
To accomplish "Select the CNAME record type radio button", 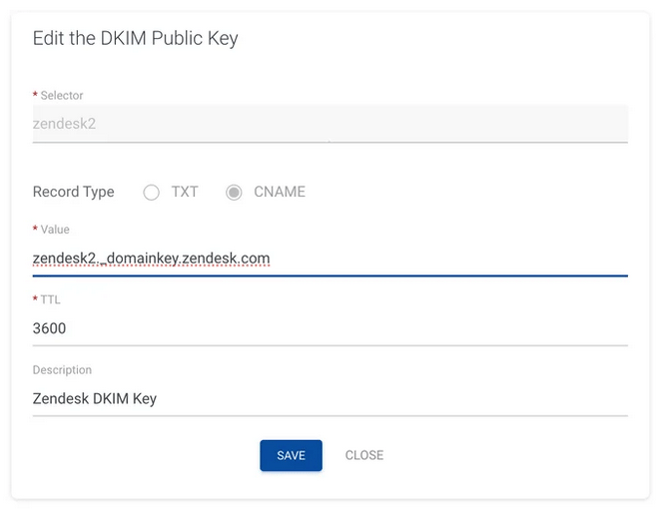I will (x=234, y=193).
